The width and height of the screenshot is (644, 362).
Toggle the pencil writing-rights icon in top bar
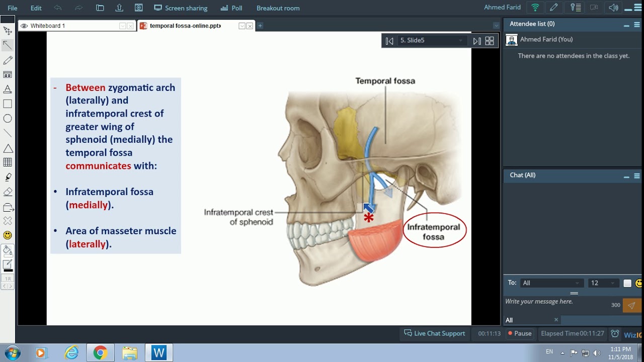(x=554, y=8)
